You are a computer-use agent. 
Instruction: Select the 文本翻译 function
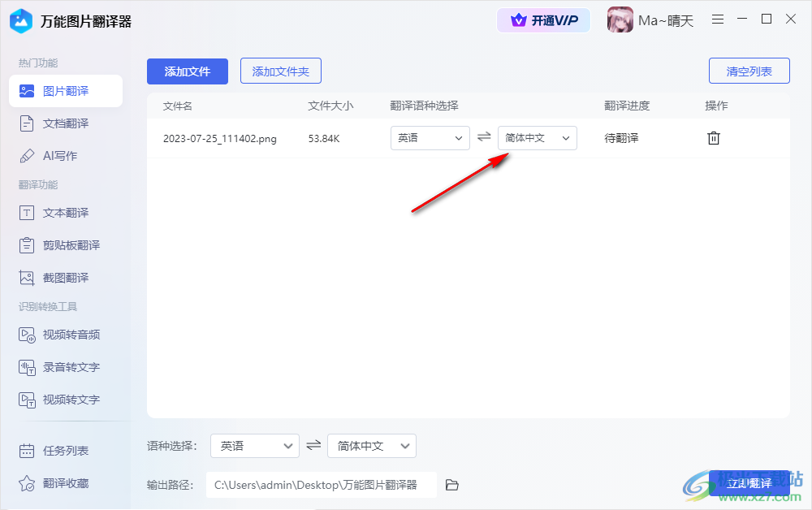pyautogui.click(x=65, y=213)
